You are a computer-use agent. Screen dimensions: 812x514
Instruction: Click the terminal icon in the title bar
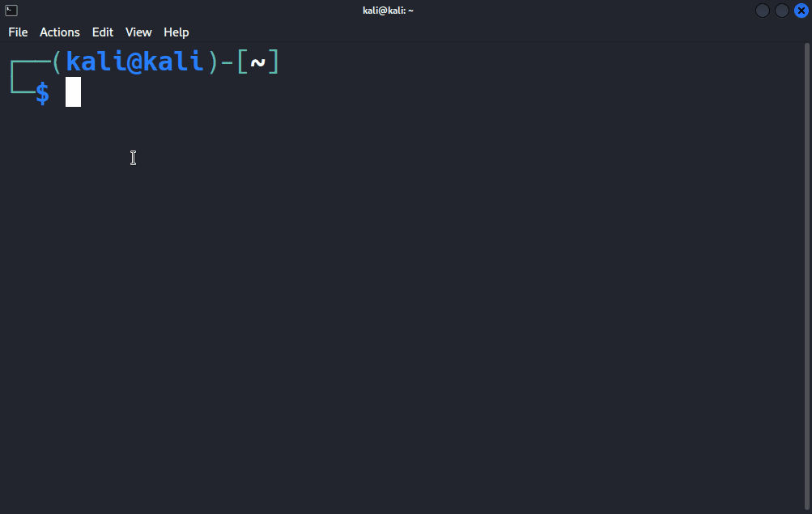point(11,11)
